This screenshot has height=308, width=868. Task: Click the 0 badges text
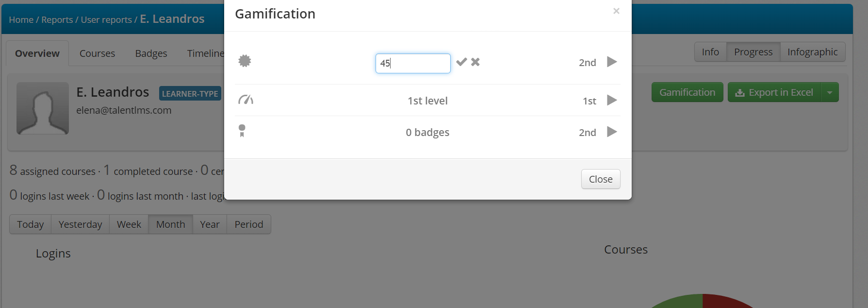pyautogui.click(x=427, y=132)
